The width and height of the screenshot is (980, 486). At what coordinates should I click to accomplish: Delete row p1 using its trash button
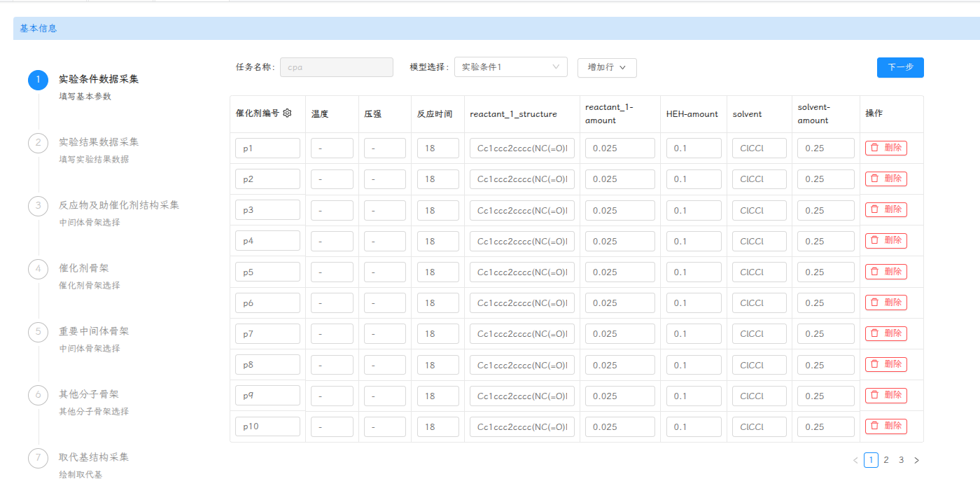point(885,148)
